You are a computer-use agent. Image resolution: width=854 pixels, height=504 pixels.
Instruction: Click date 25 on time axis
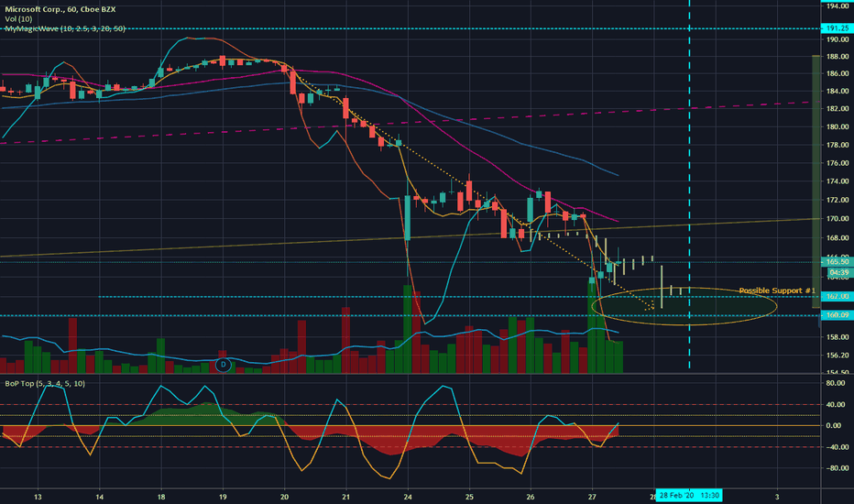[469, 497]
